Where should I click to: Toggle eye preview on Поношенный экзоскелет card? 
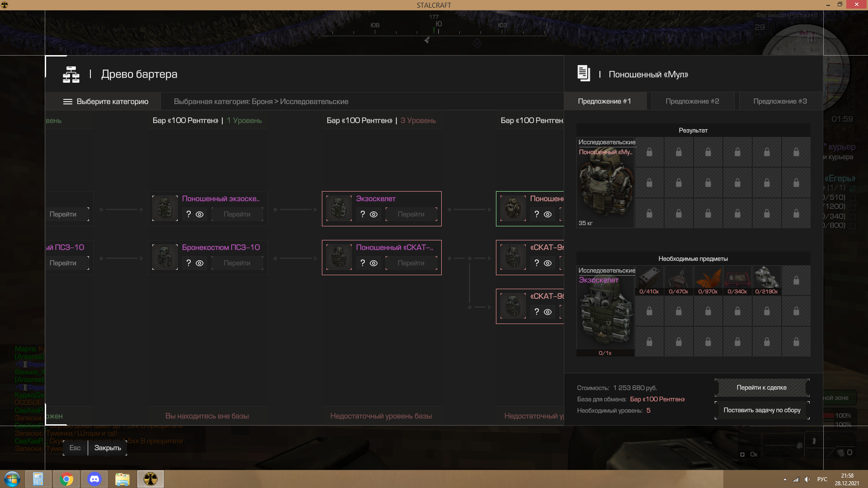[x=200, y=215]
